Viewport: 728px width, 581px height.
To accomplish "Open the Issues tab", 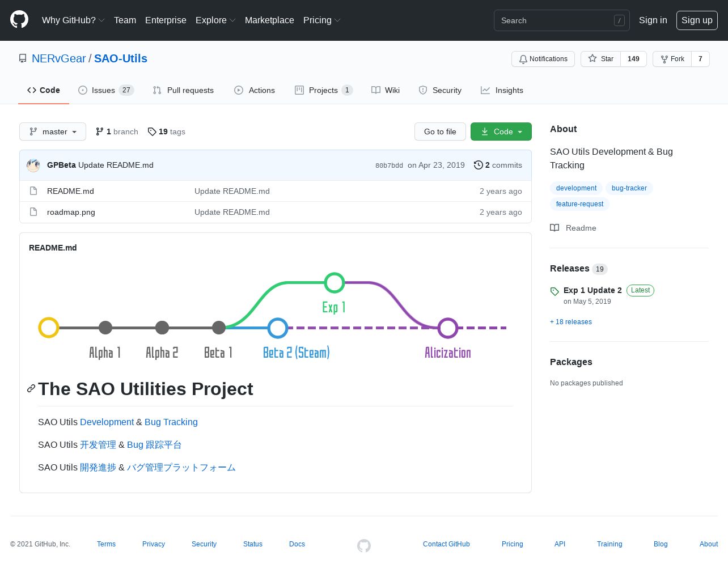I will pos(106,90).
